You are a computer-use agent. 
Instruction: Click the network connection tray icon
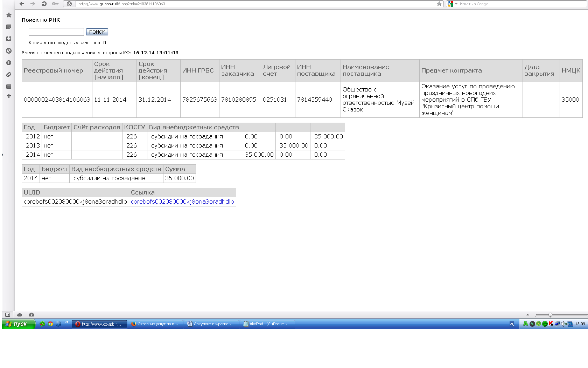coord(557,324)
